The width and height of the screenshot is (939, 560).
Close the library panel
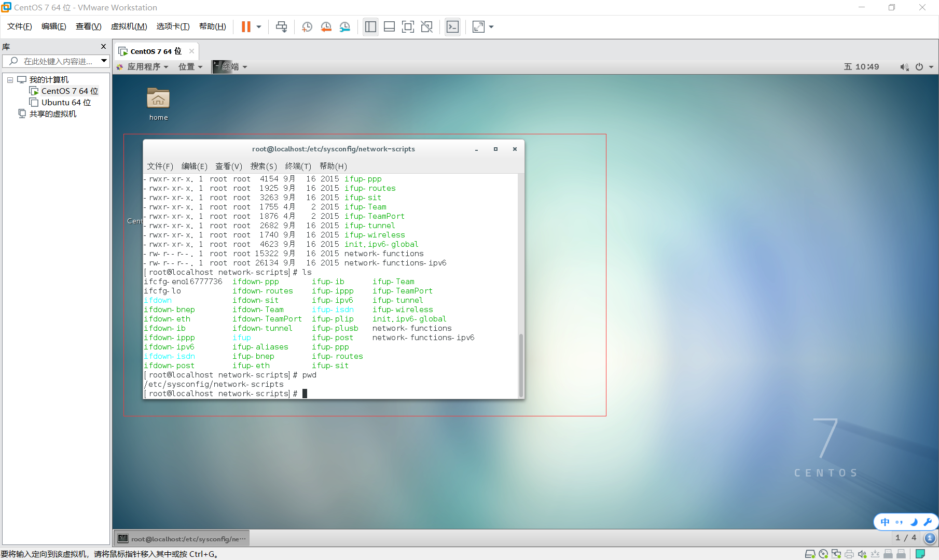(103, 46)
